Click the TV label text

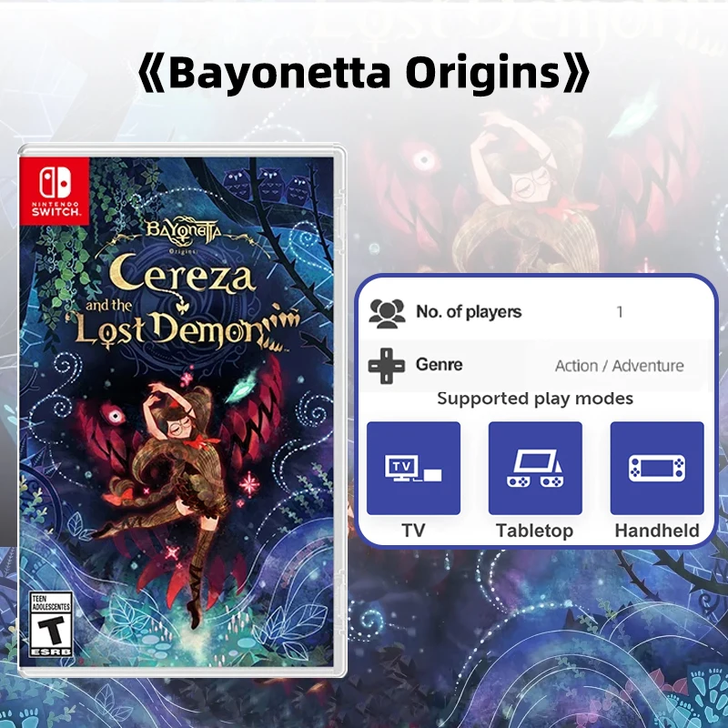pos(413,531)
